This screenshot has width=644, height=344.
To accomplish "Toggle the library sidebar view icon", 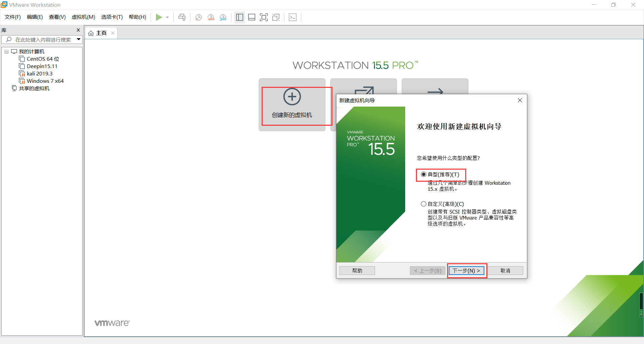I will click(x=239, y=17).
